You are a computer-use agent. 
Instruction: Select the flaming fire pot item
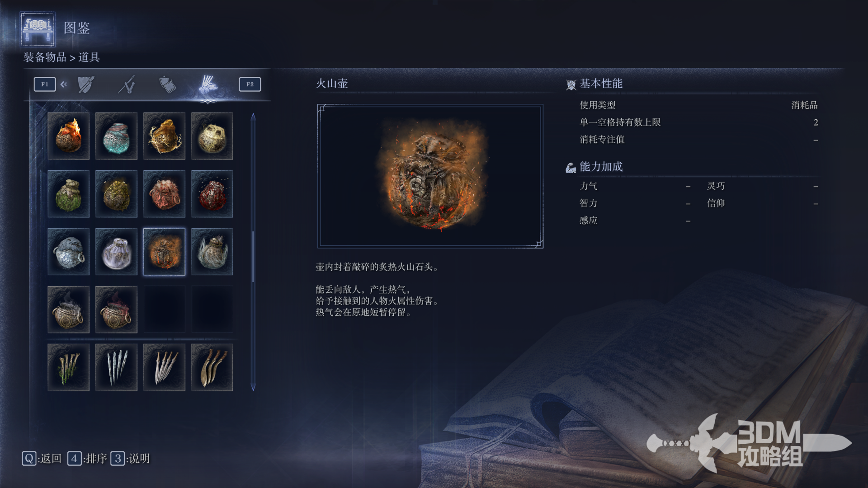tap(68, 136)
